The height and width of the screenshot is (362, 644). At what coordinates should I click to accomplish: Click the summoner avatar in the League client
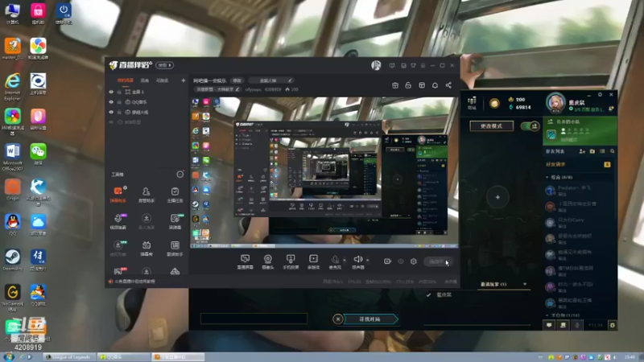pos(555,103)
